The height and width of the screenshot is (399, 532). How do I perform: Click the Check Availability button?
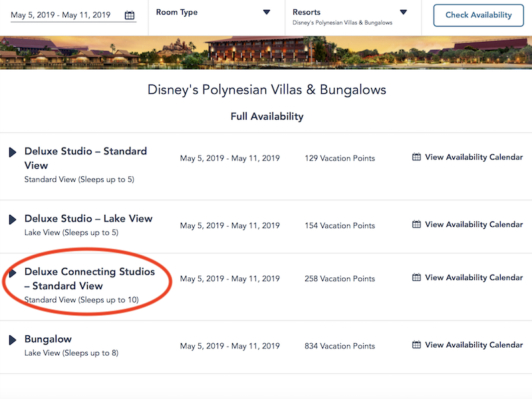(x=478, y=15)
